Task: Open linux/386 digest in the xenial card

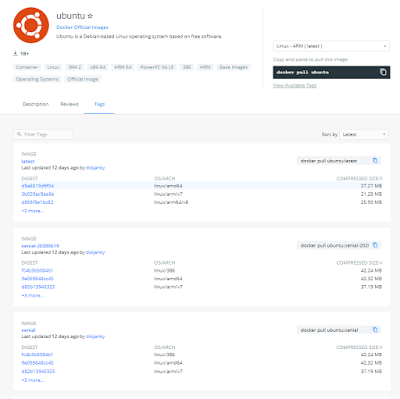Action: [x=37, y=355]
